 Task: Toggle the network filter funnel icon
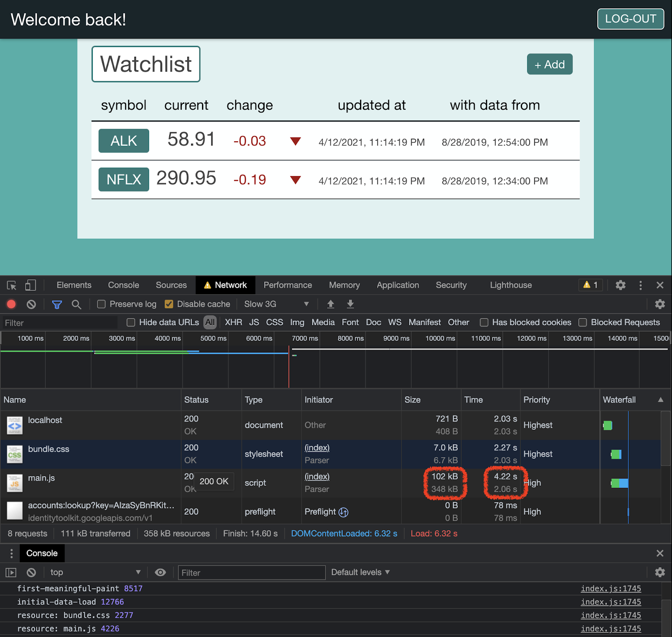tap(57, 304)
